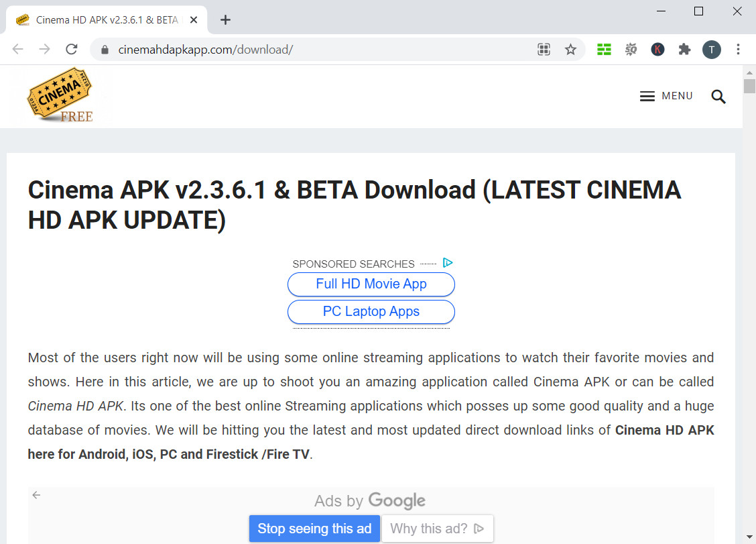Open the Extensions puzzle piece icon
The image size is (756, 544).
pos(684,49)
